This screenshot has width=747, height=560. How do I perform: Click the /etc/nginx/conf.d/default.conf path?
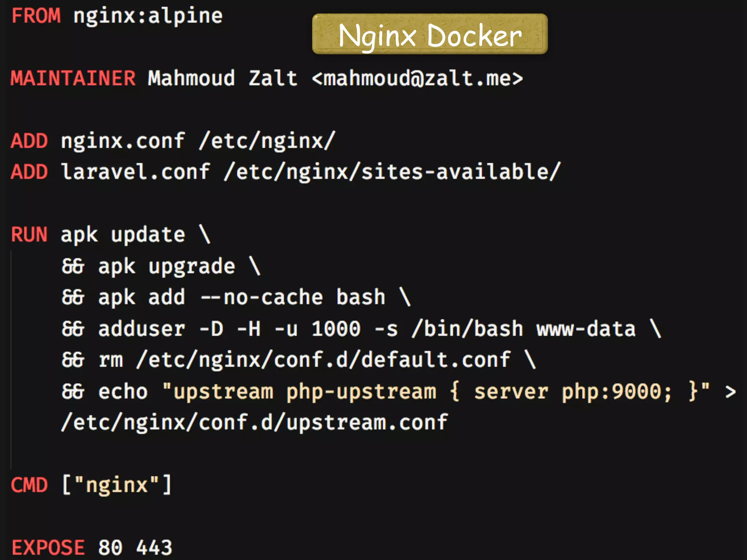click(x=323, y=360)
